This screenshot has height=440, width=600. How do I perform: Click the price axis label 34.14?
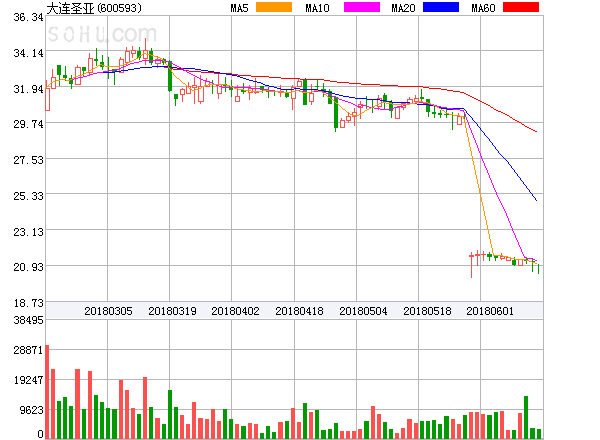[28, 53]
